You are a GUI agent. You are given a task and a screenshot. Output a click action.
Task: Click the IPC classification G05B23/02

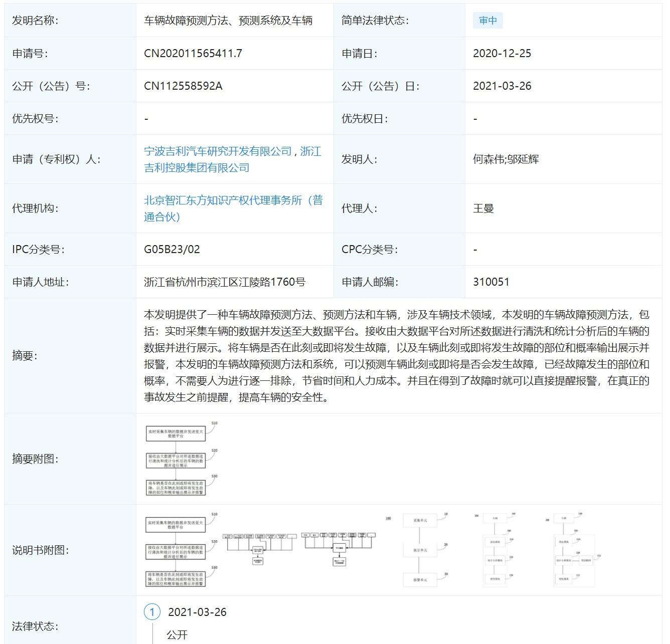click(172, 249)
